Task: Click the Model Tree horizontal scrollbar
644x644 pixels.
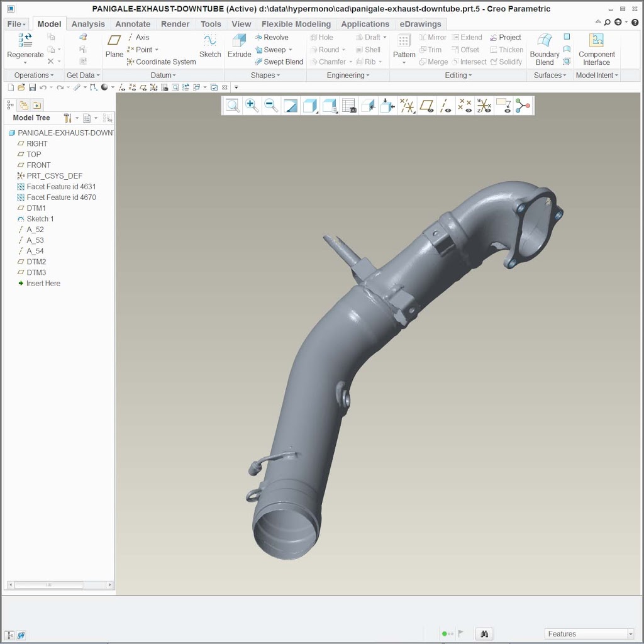Action: (49, 585)
